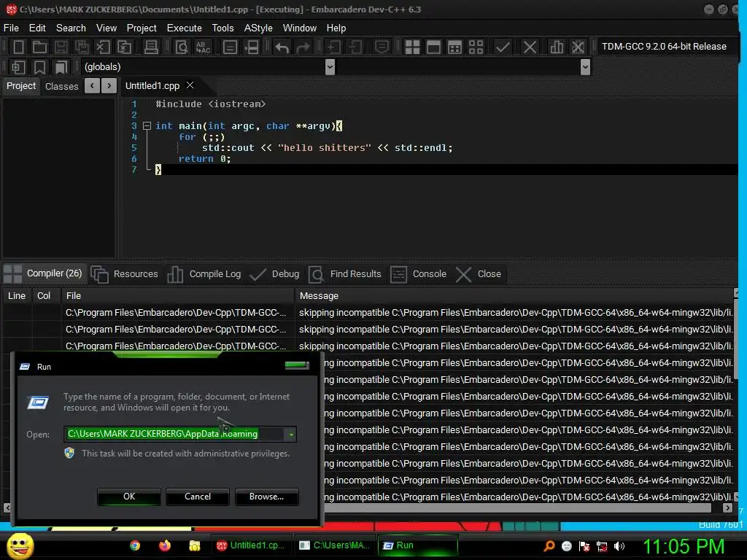This screenshot has height=560, width=747.
Task: Click Cancel in the Run dialog
Action: coord(198,497)
